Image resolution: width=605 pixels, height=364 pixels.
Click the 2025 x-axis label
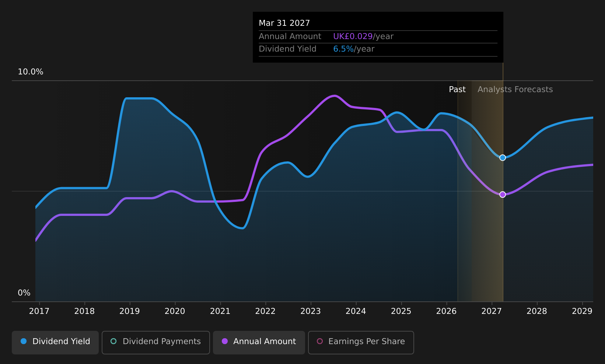pos(401,311)
